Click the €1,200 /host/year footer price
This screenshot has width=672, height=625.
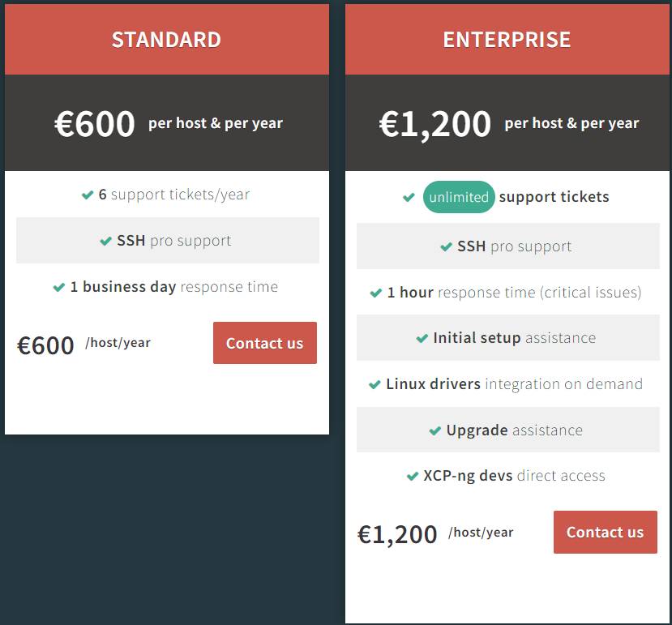[435, 534]
